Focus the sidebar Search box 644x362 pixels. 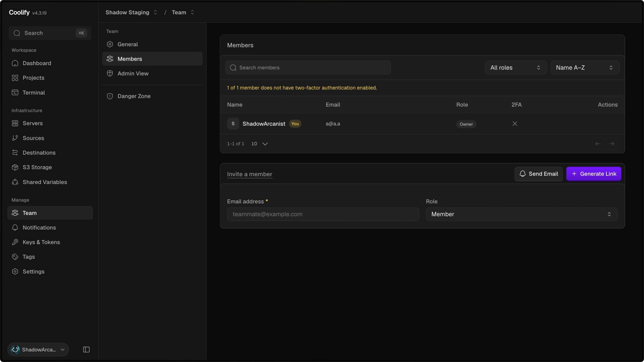point(50,33)
